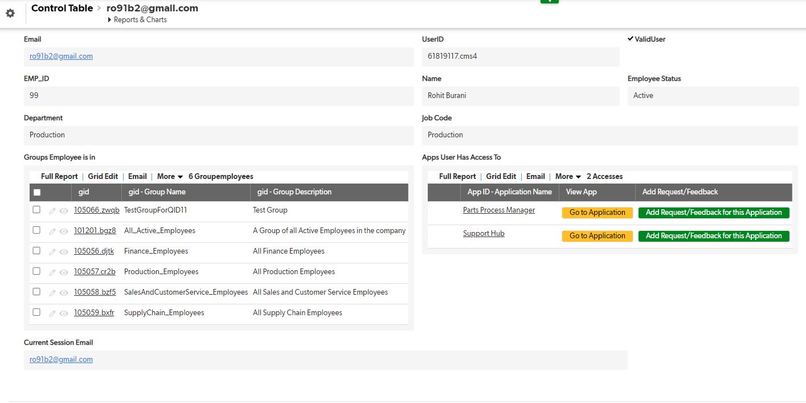Click eye view icon for Finance_Employees row

pos(64,252)
